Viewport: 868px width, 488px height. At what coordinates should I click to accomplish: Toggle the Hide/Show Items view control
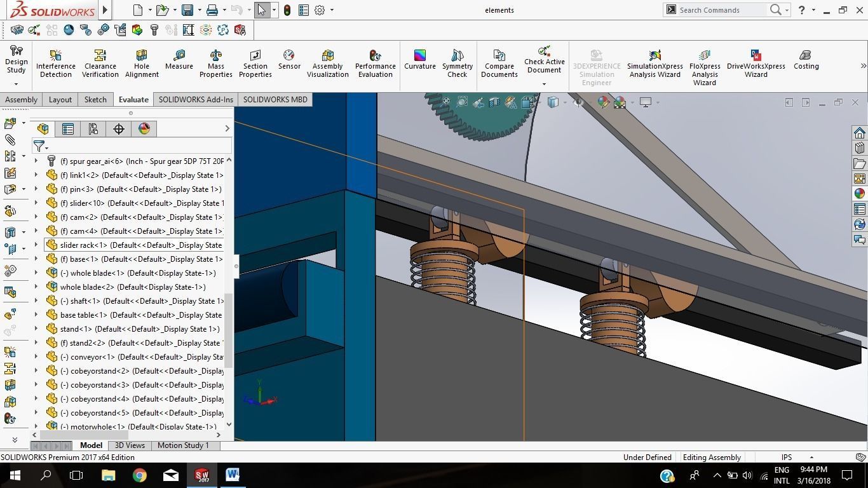coord(578,102)
